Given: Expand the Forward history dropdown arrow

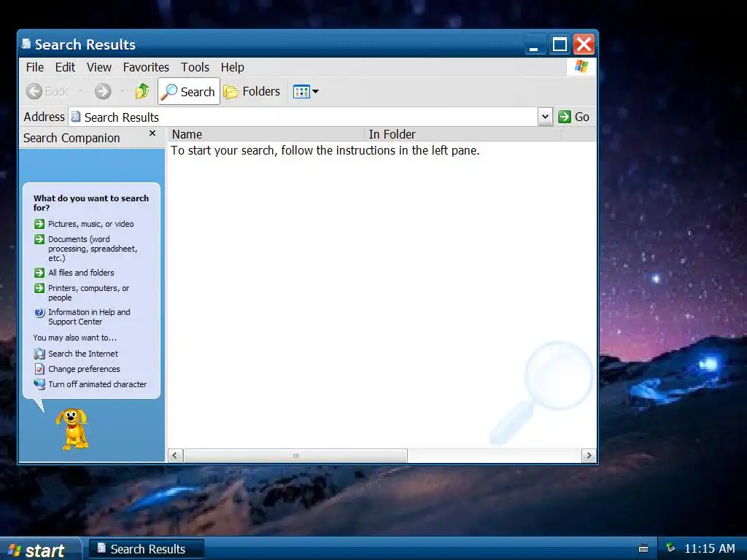Looking at the screenshot, I should [x=122, y=91].
